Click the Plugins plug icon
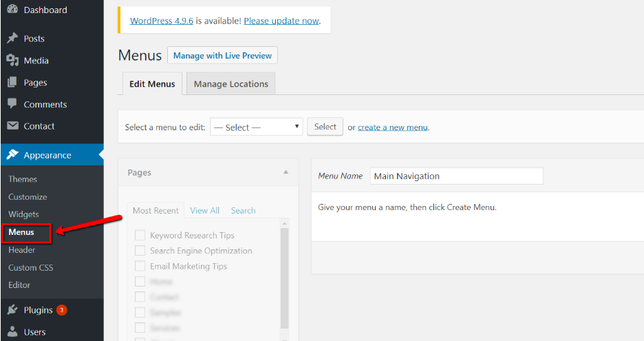The height and width of the screenshot is (341, 644). [12, 310]
